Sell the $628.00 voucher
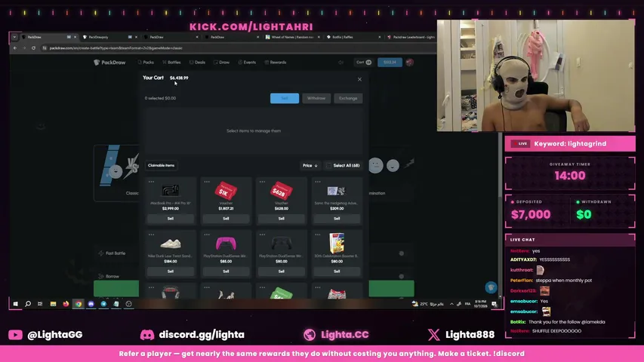 coord(282,219)
